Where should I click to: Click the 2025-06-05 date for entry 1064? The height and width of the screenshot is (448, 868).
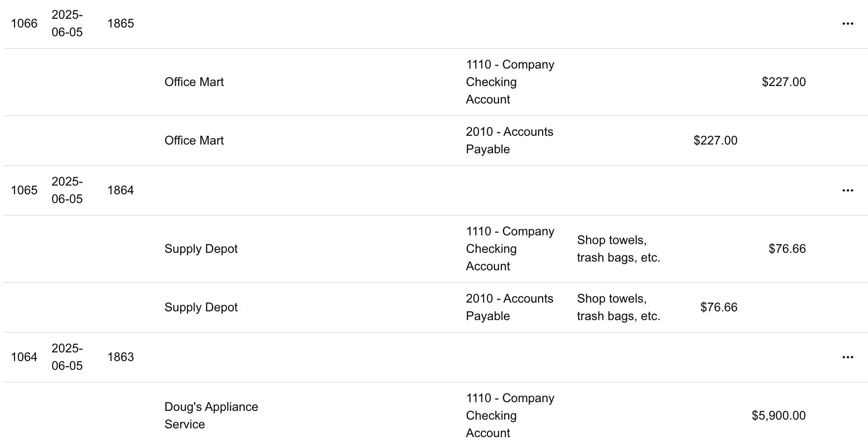(x=67, y=357)
